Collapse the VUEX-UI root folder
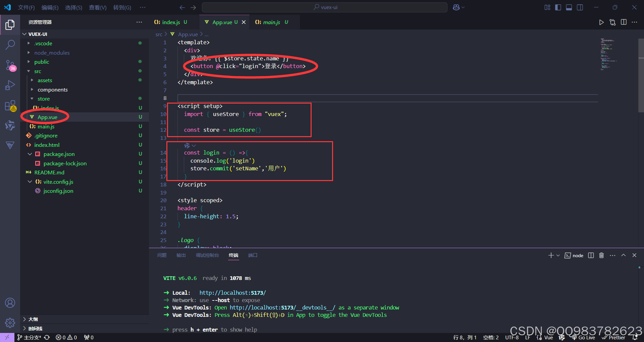This screenshot has width=644, height=342. click(x=85, y=34)
